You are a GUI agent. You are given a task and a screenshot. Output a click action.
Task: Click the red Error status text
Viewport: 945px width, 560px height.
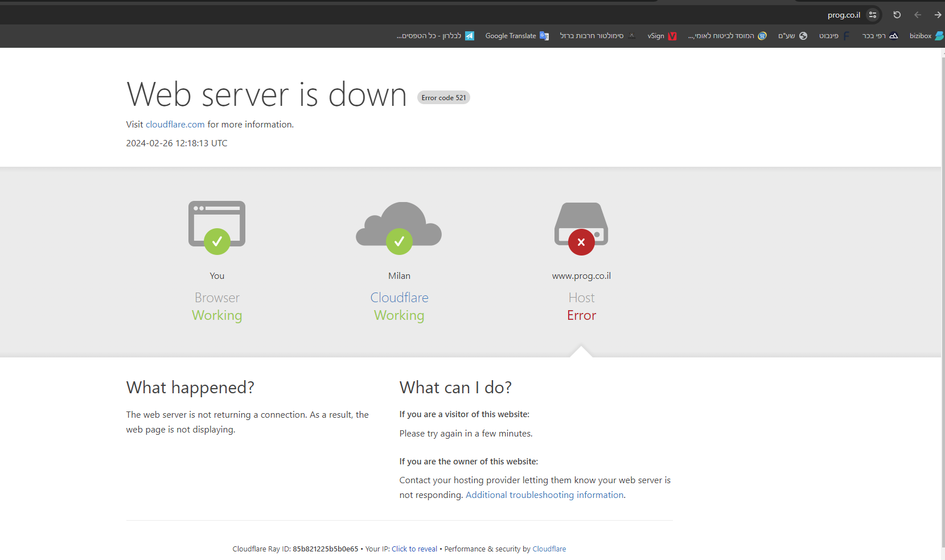tap(581, 316)
